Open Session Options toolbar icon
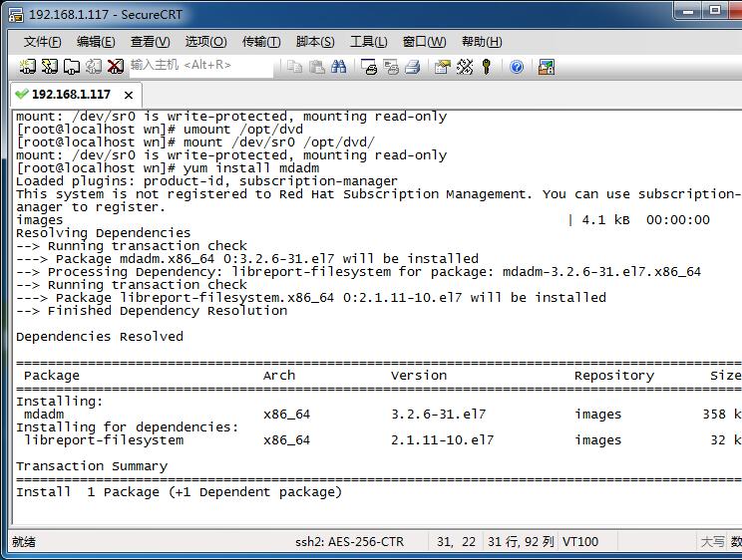The height and width of the screenshot is (560, 742). (x=443, y=67)
